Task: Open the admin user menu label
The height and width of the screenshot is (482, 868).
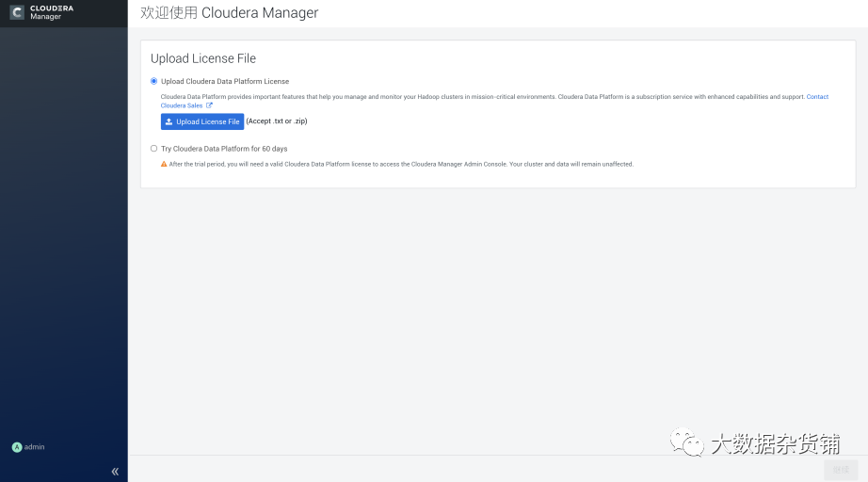Action: tap(35, 447)
